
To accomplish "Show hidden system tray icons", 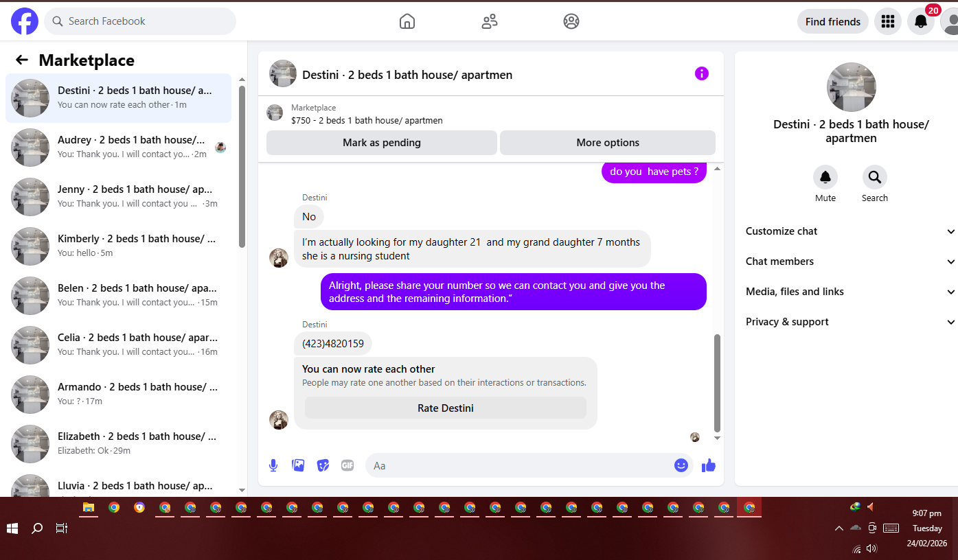I will pyautogui.click(x=839, y=528).
